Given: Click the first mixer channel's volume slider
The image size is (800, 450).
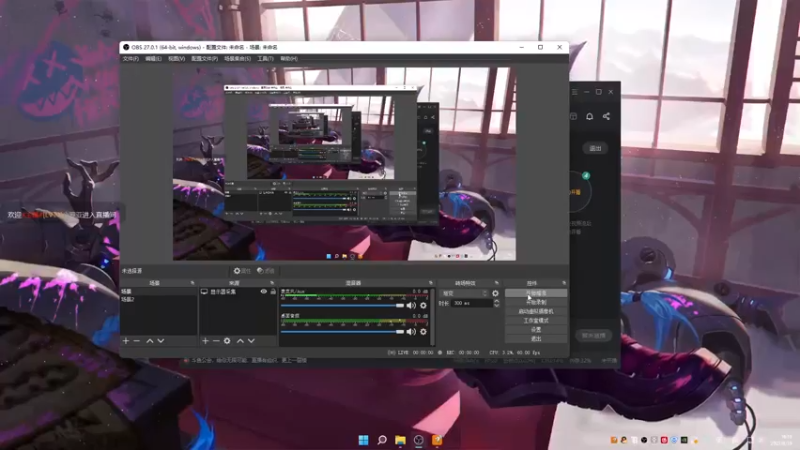Looking at the screenshot, I should coord(342,306).
